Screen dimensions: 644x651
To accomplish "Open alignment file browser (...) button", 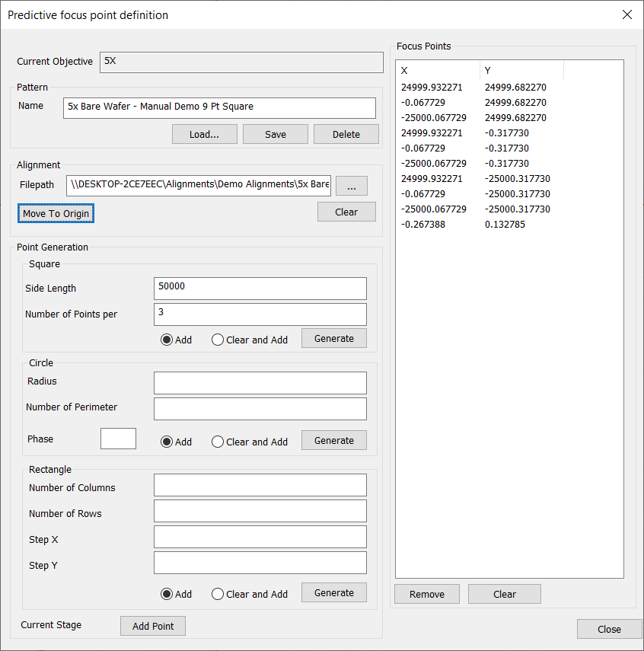I will [351, 186].
